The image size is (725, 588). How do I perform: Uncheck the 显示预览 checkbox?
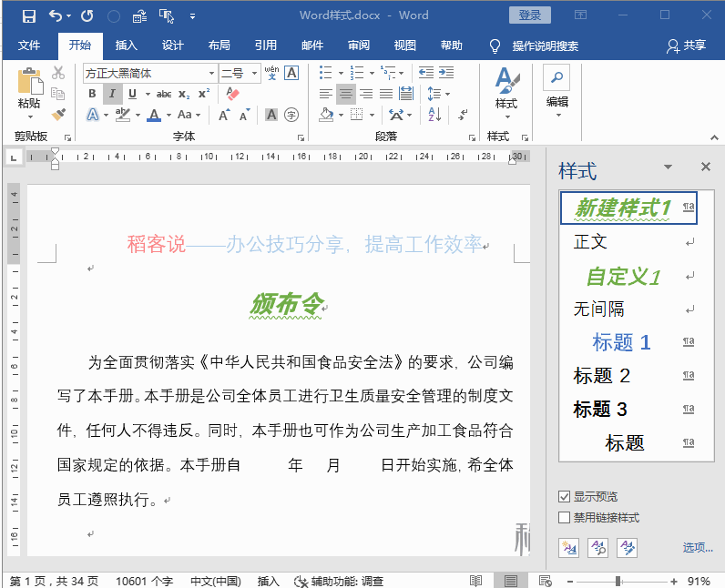[x=564, y=497]
